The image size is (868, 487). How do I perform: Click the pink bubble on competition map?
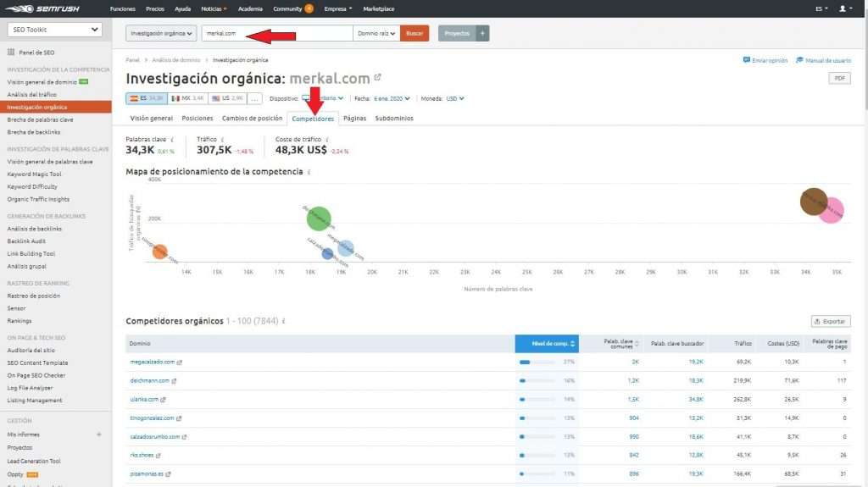click(832, 211)
